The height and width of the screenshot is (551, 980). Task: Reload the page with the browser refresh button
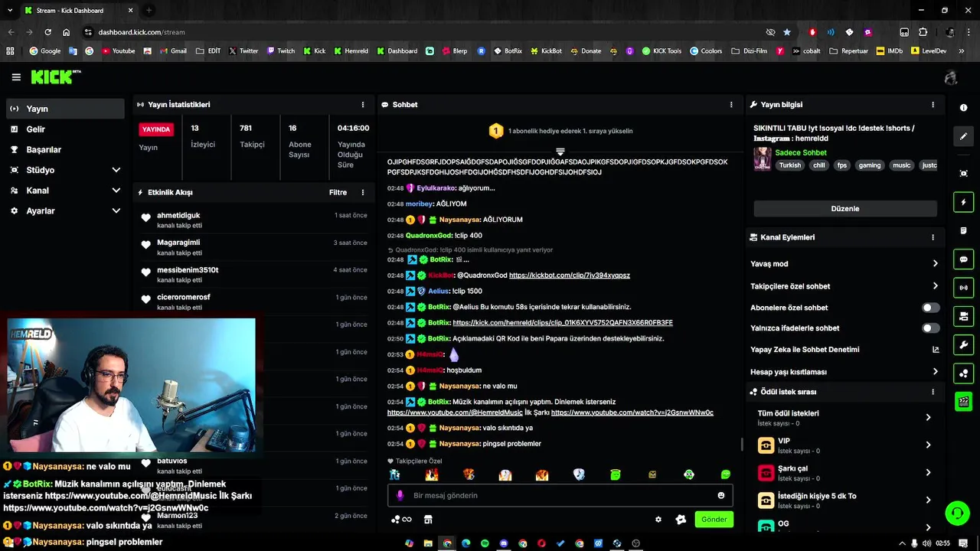47,32
